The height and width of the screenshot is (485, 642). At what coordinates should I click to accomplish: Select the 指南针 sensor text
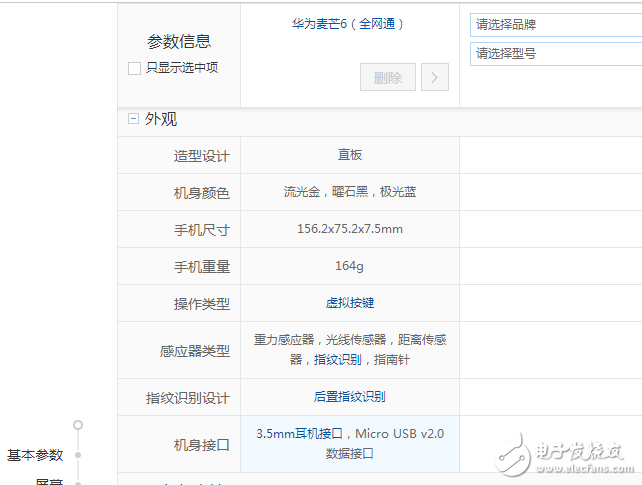click(x=392, y=360)
